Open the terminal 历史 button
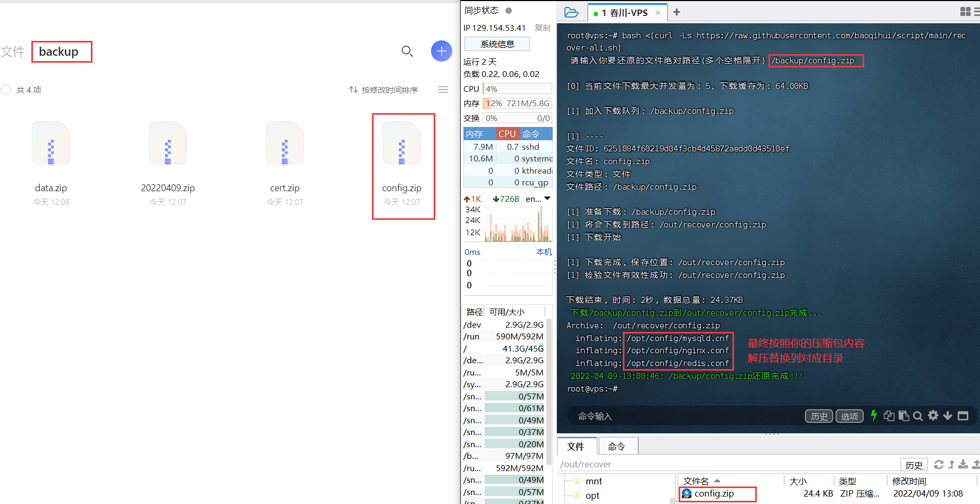 point(819,416)
